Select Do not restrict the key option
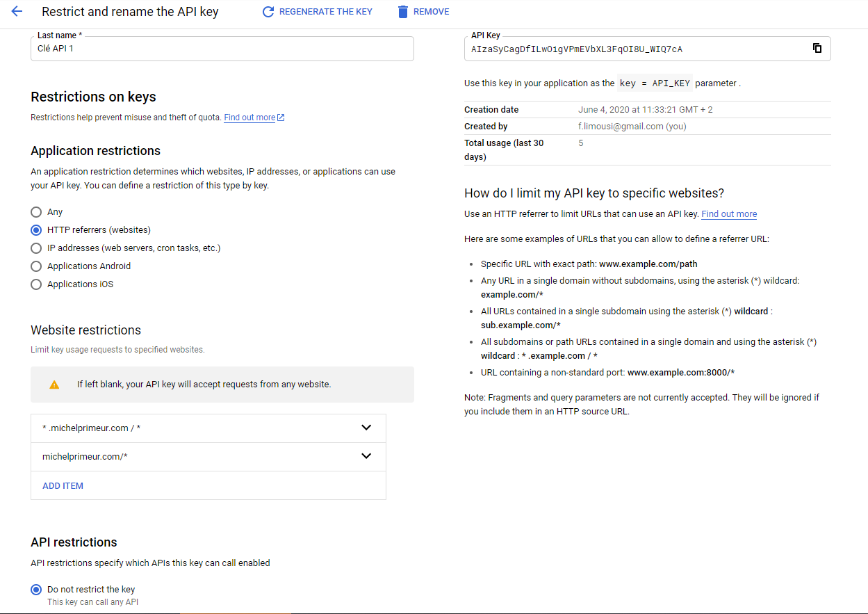 [36, 590]
